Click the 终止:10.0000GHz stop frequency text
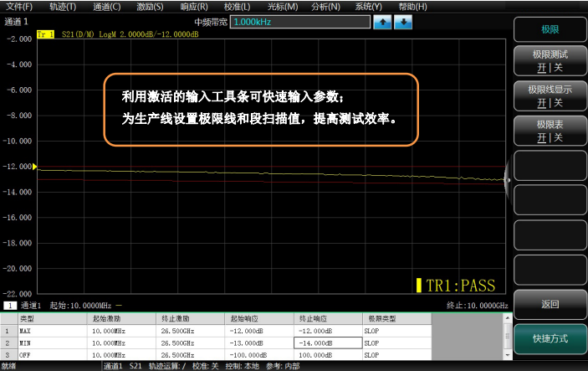 (x=477, y=306)
